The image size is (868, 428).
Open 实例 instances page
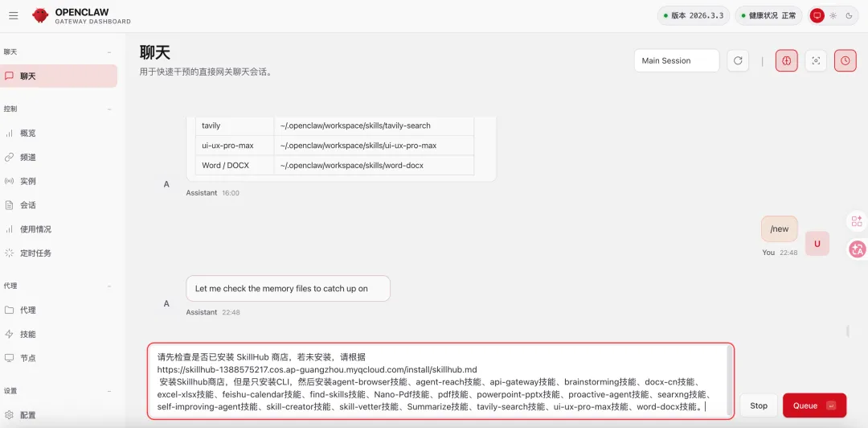[59, 181]
